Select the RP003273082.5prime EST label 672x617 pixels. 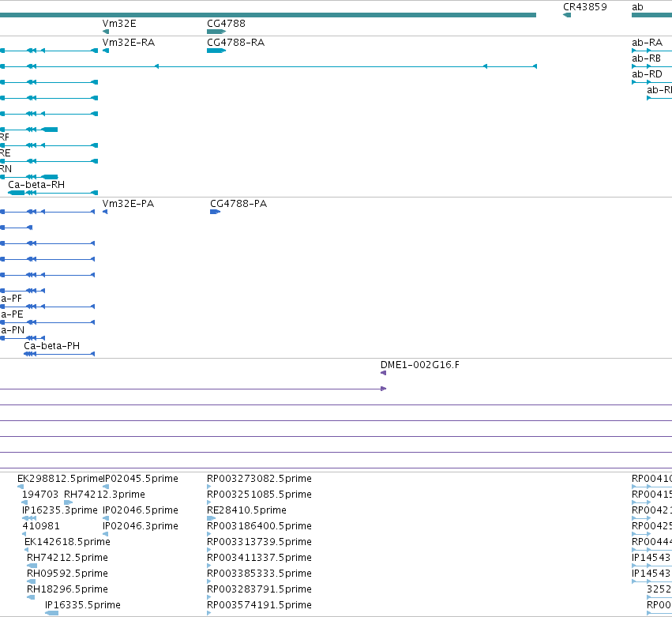tap(259, 479)
